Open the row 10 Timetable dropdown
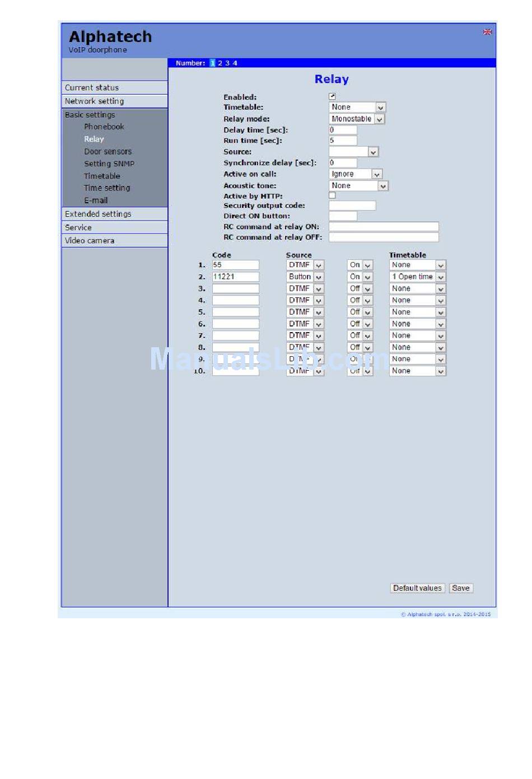This screenshot has width=532, height=779. 418,371
